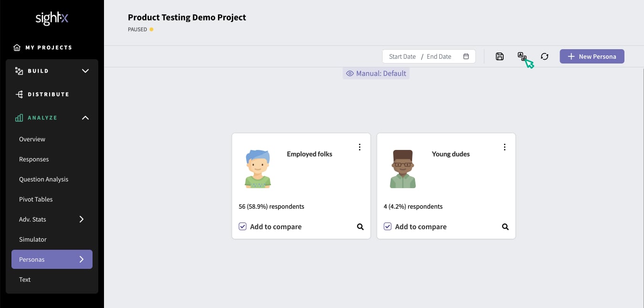Open three-dot menu on Young dudes card

(505, 147)
